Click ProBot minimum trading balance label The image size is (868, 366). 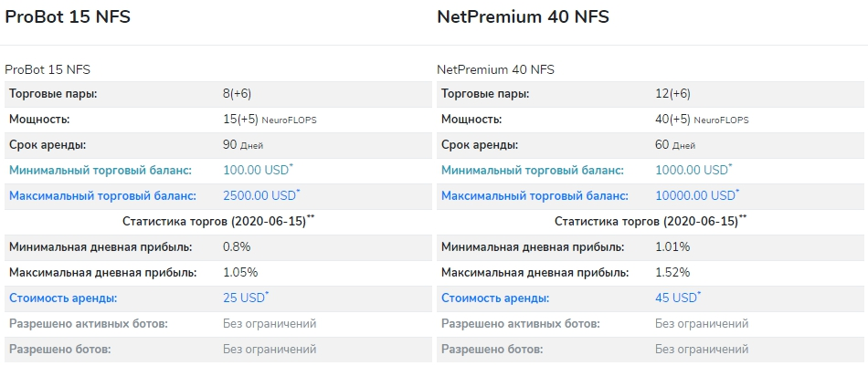click(x=101, y=171)
